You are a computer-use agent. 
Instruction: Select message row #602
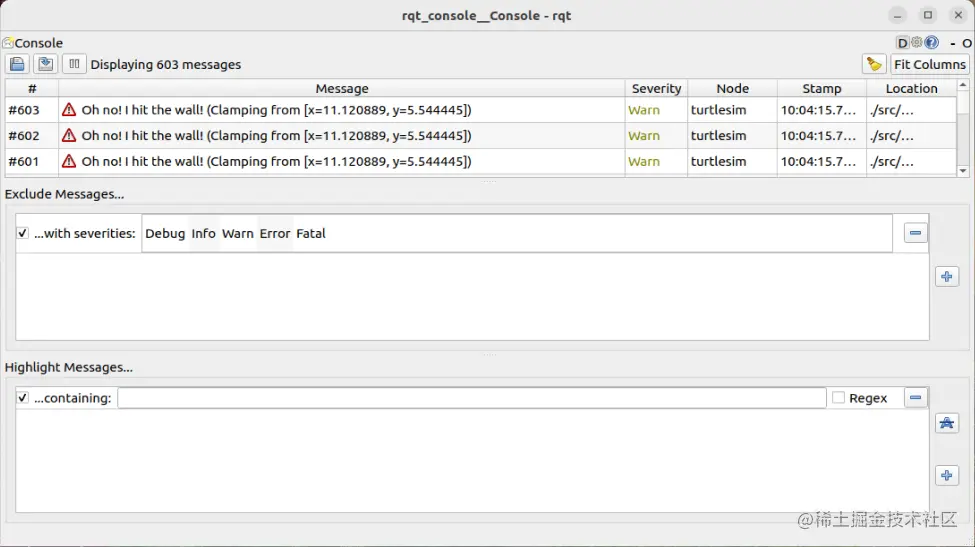tap(481, 136)
